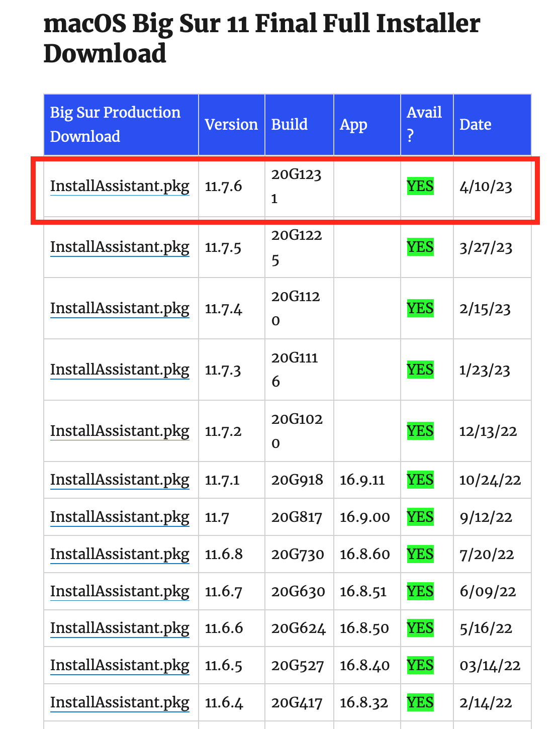Screen dimensions: 560x729
Task: Open InstallAssistant.pkg link for version 11.7.5
Action: [120, 248]
